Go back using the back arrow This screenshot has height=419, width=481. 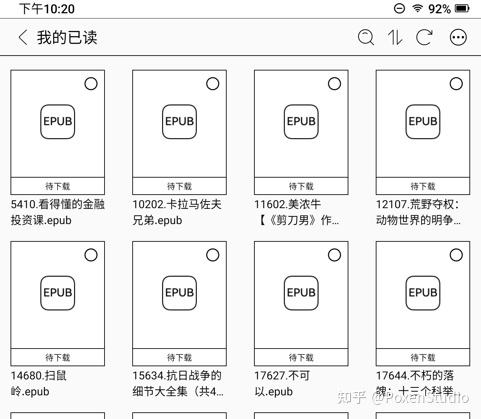(23, 37)
